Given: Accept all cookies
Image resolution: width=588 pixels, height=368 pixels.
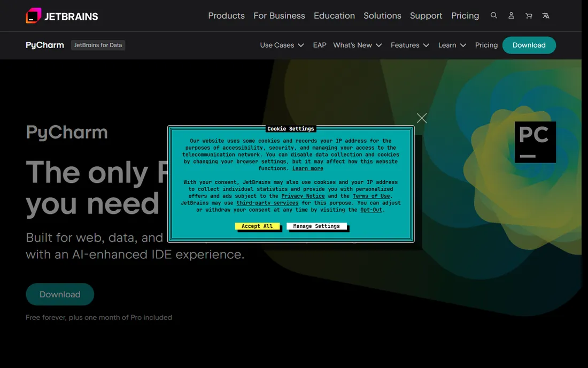Looking at the screenshot, I should coord(257,226).
